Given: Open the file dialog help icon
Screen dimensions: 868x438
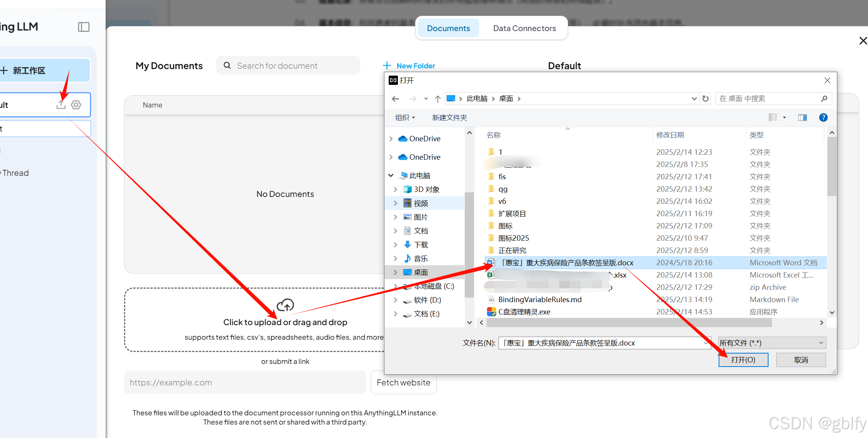Looking at the screenshot, I should [x=823, y=117].
